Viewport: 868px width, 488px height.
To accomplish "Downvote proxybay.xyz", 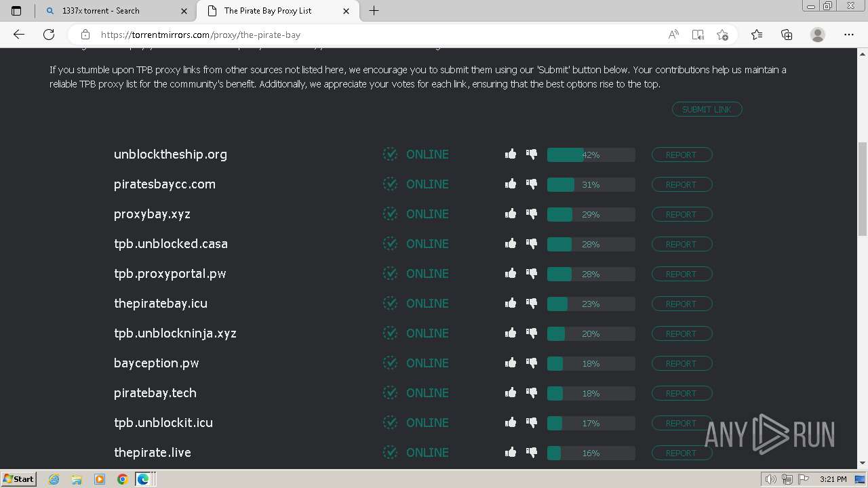I will point(532,214).
